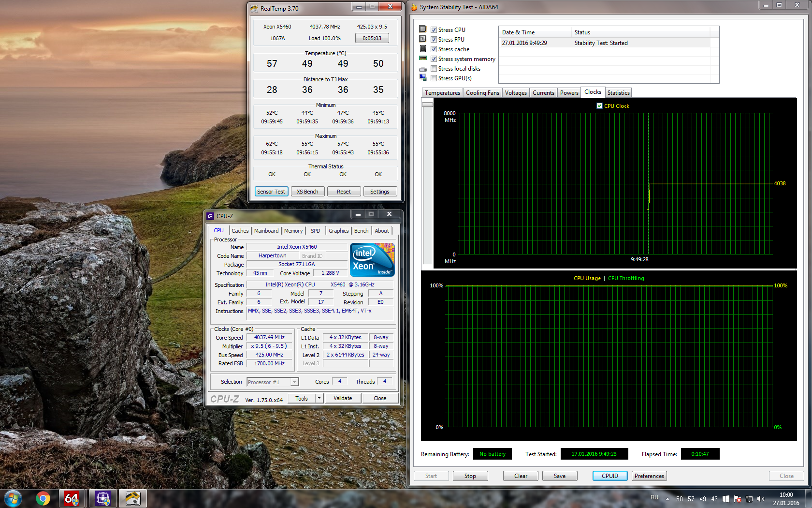
Task: Run XS Bench in RealTemp
Action: pos(307,192)
